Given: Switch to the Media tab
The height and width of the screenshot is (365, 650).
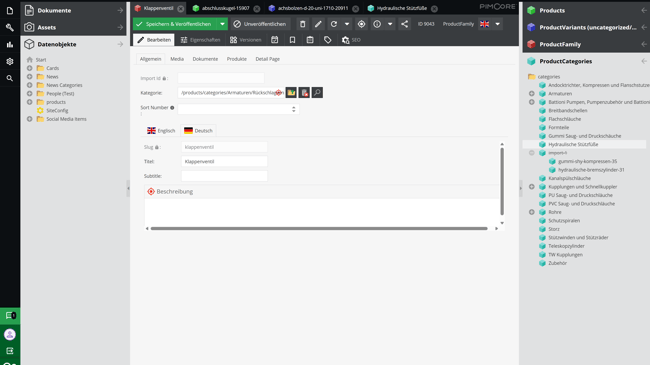Looking at the screenshot, I should click(177, 59).
